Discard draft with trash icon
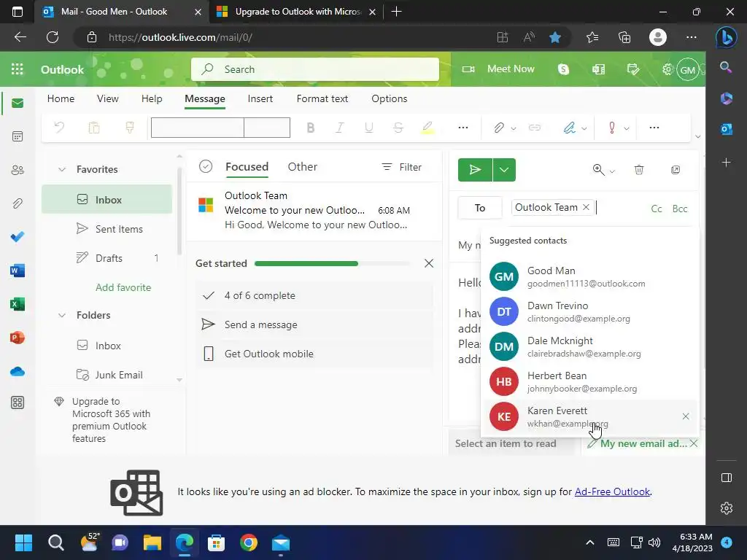 point(639,169)
